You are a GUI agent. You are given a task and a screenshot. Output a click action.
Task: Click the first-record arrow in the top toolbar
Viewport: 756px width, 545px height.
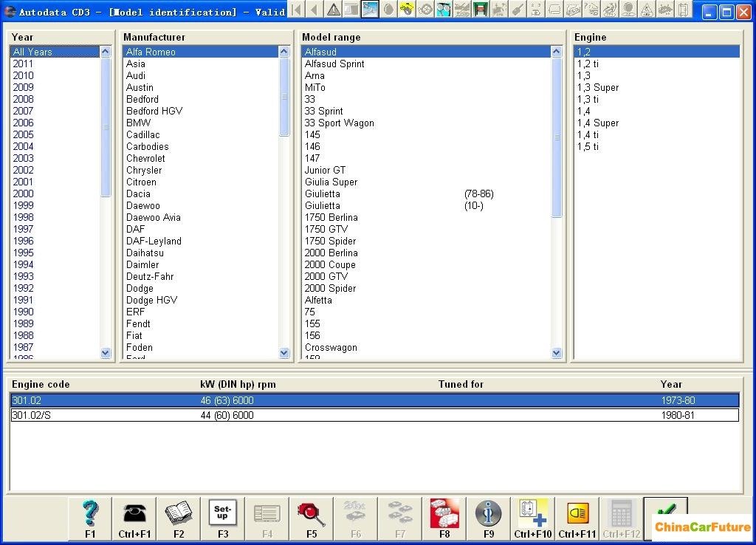[x=297, y=9]
